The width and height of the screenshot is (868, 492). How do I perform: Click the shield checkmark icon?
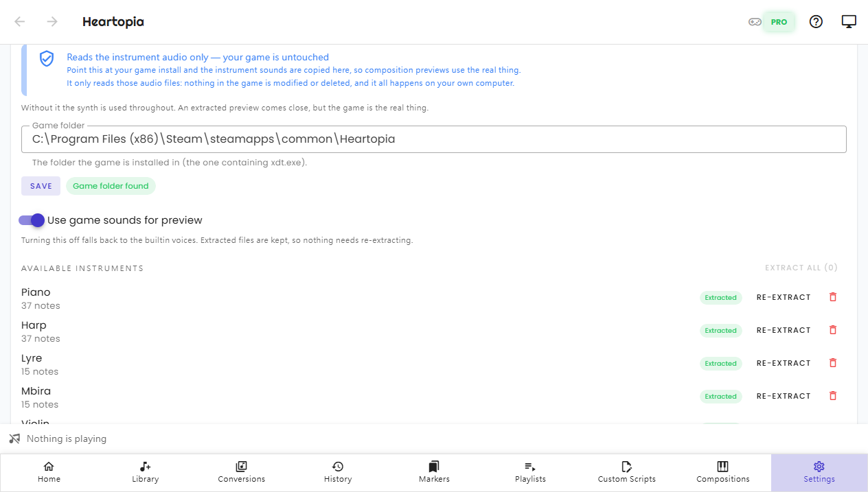click(x=47, y=58)
